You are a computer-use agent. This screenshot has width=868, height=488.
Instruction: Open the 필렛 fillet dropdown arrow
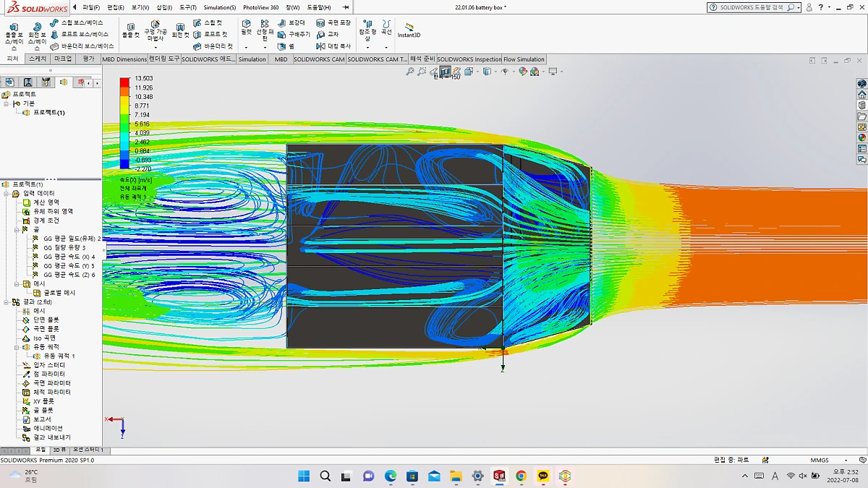(247, 47)
